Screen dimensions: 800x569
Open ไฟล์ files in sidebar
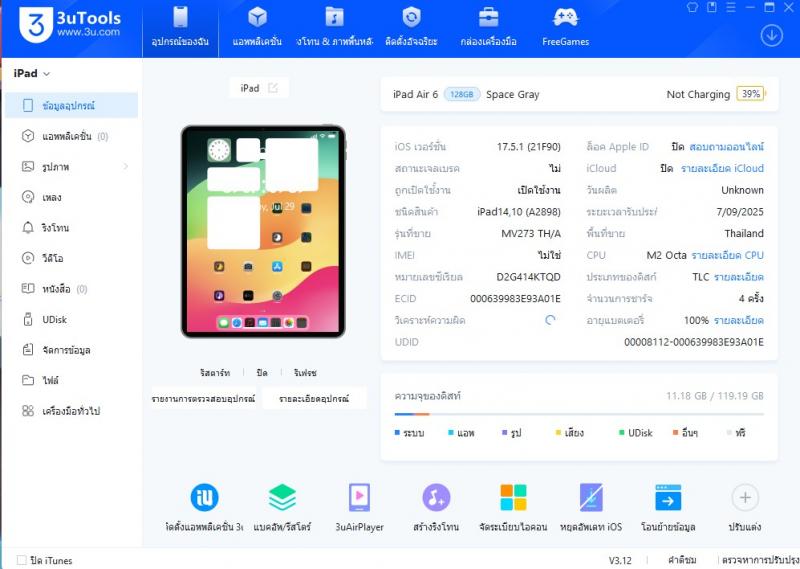tap(71, 380)
